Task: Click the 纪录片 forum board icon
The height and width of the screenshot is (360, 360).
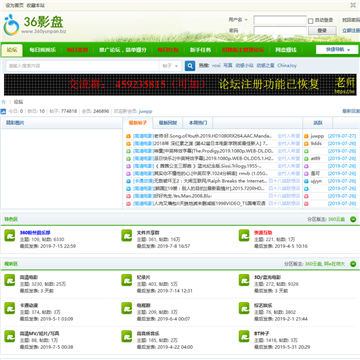Action: click(x=127, y=280)
